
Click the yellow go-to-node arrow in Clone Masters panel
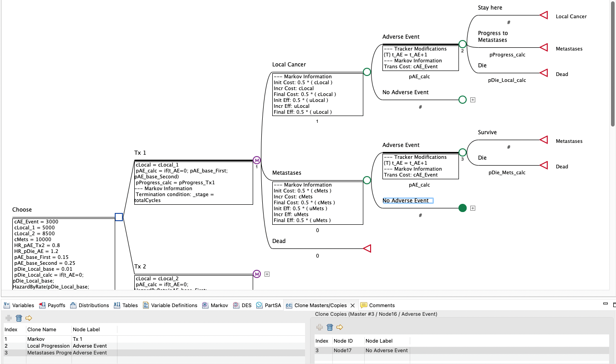point(28,318)
